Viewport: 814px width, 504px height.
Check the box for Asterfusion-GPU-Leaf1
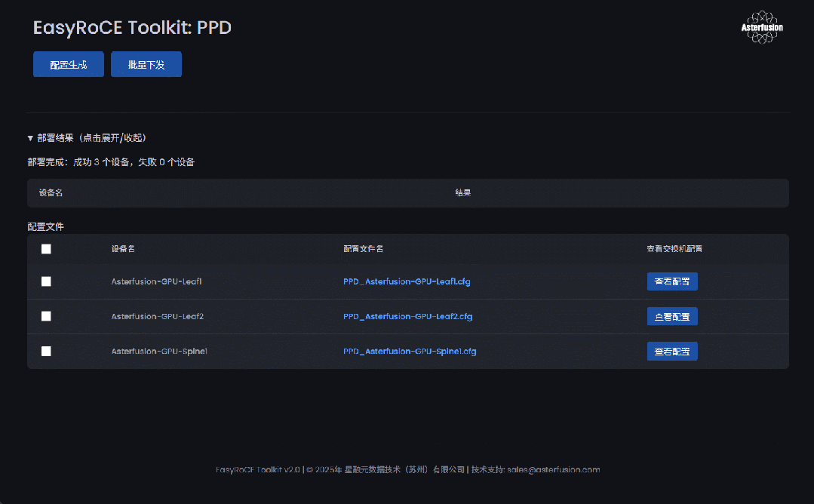click(46, 281)
